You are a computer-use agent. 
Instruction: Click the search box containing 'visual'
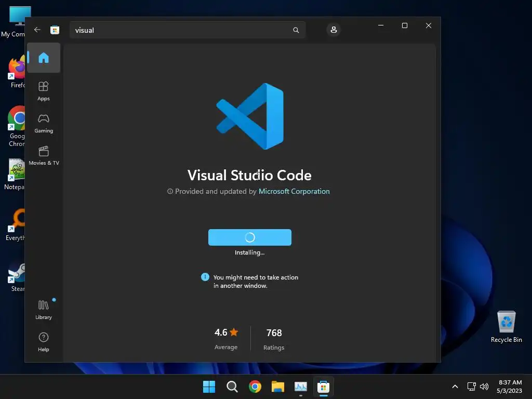tap(188, 30)
